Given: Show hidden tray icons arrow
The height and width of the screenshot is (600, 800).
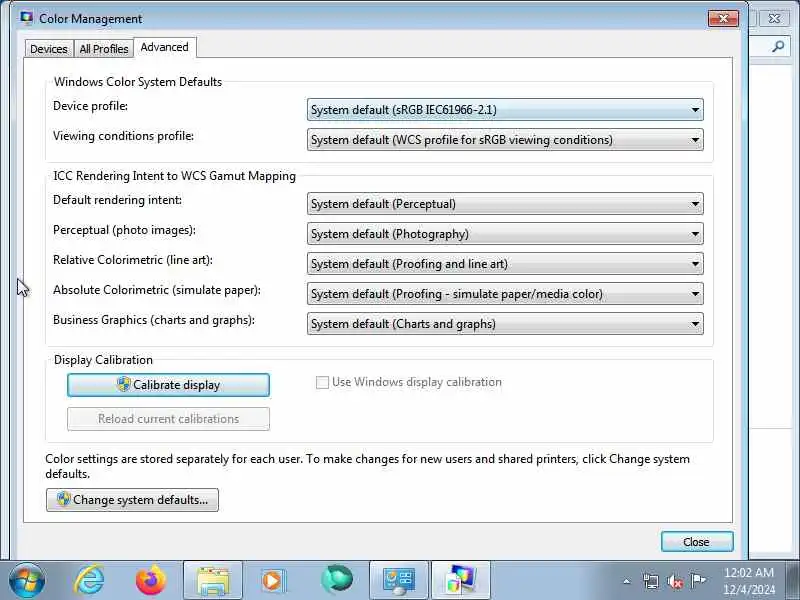Looking at the screenshot, I should (x=627, y=581).
